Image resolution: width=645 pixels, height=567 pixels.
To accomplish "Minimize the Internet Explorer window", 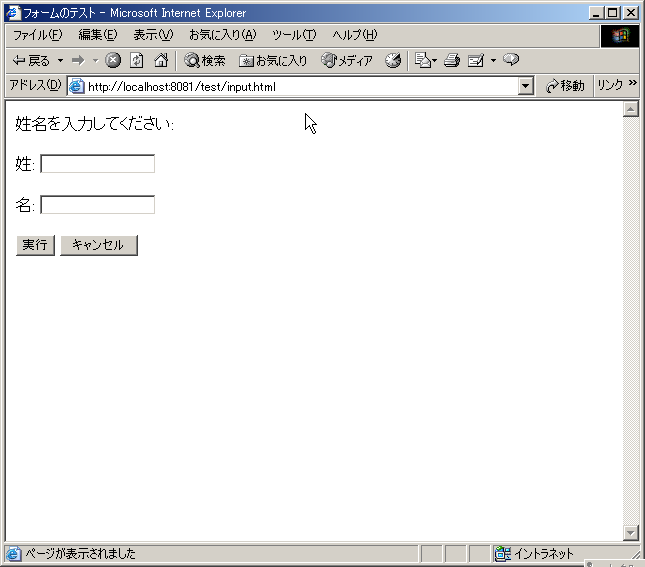I will pos(596,13).
